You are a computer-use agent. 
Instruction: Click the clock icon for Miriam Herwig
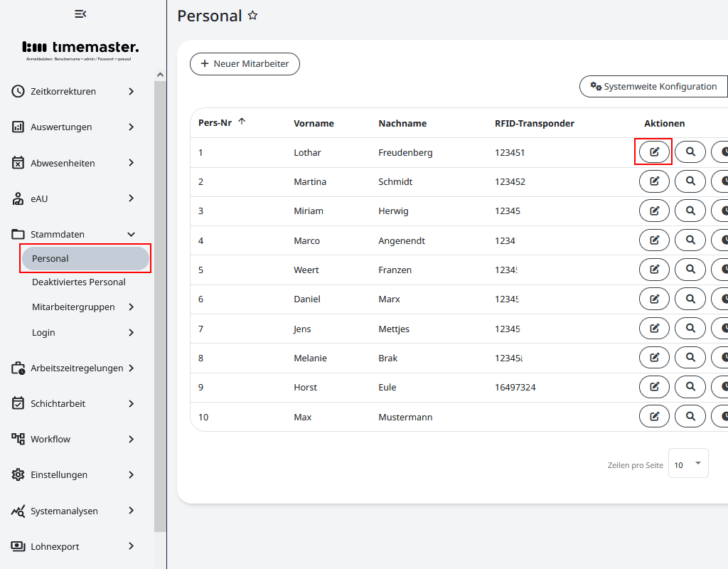pyautogui.click(x=722, y=211)
